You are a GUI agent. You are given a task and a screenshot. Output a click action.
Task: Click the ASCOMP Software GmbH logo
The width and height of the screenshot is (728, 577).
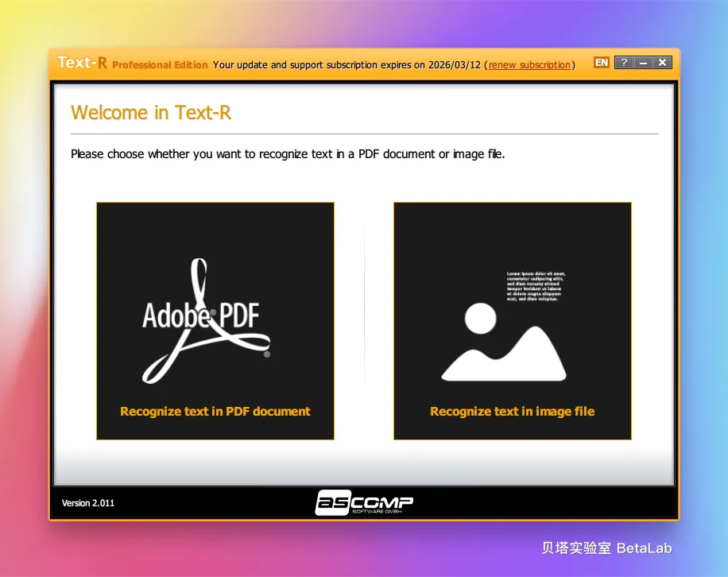tap(364, 503)
